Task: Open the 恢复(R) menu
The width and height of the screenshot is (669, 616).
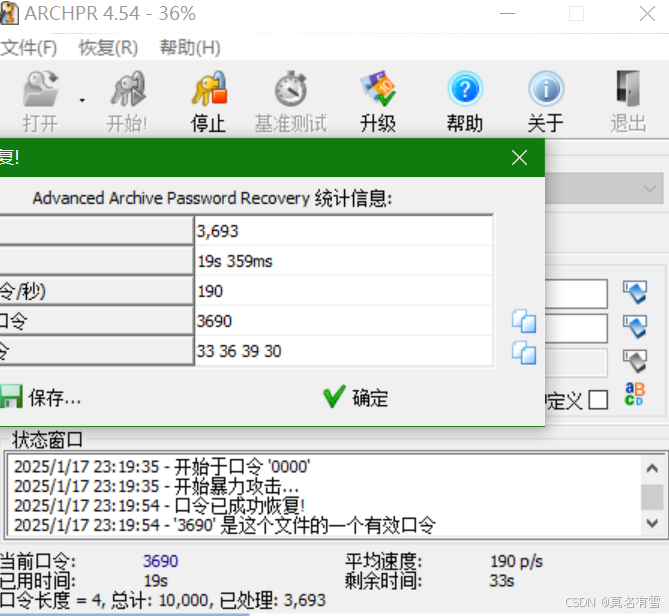Action: pyautogui.click(x=108, y=47)
